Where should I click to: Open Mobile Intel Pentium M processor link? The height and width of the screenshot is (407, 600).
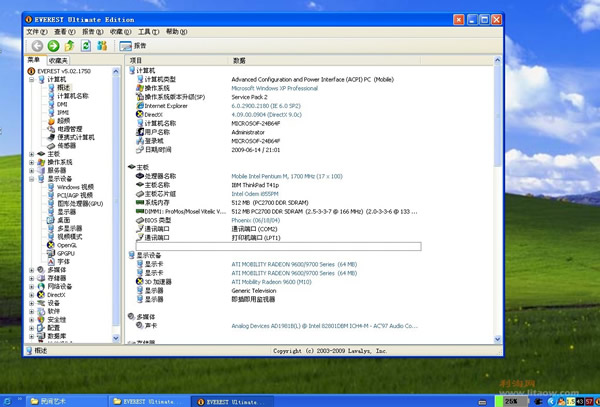point(287,176)
